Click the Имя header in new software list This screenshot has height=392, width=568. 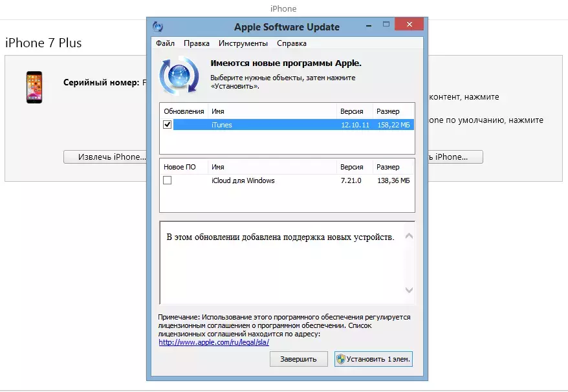272,167
